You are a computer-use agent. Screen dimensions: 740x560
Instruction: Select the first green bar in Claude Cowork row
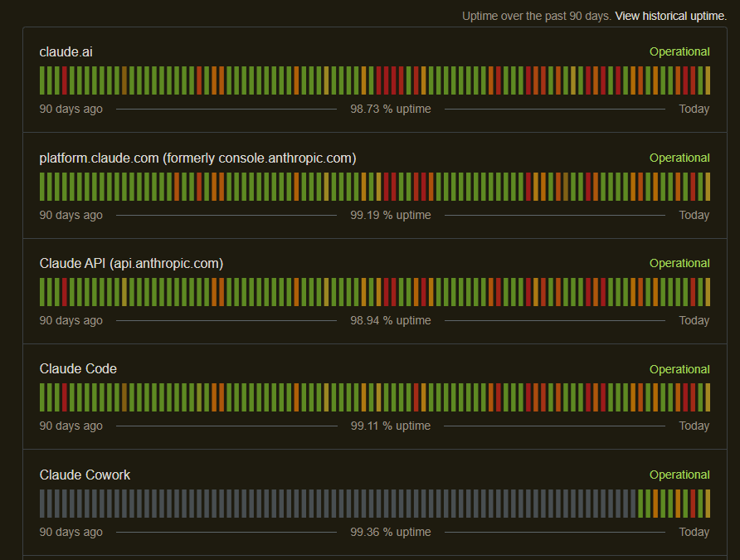click(640, 504)
